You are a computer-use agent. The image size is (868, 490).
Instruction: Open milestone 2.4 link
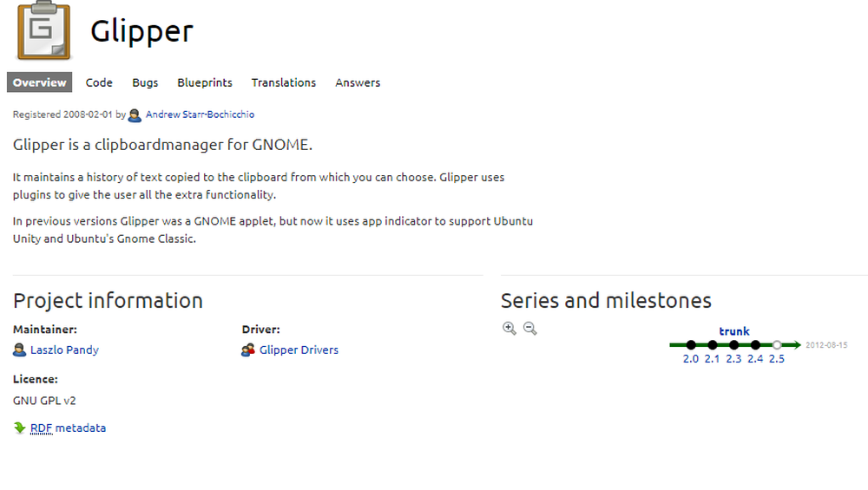755,359
